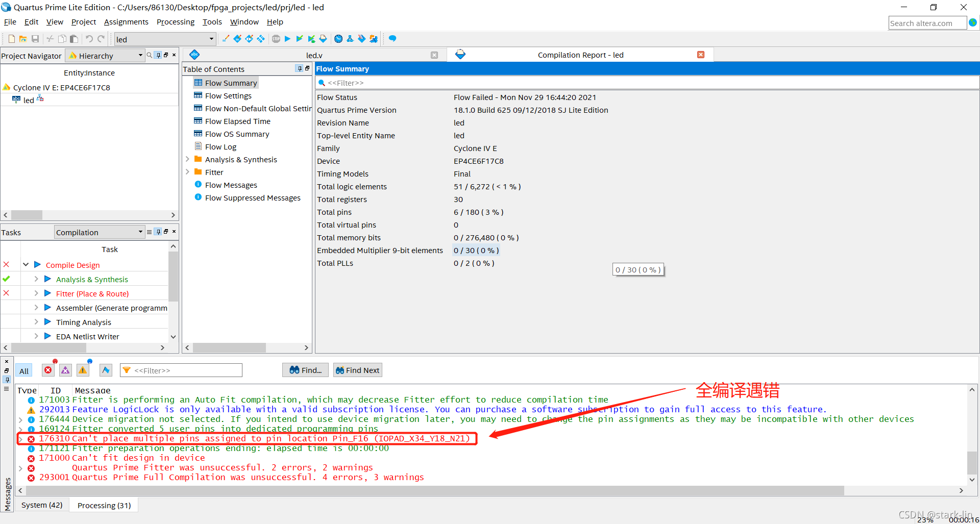980x524 pixels.
Task: Click messages horizontal scrollbar
Action: [x=435, y=490]
